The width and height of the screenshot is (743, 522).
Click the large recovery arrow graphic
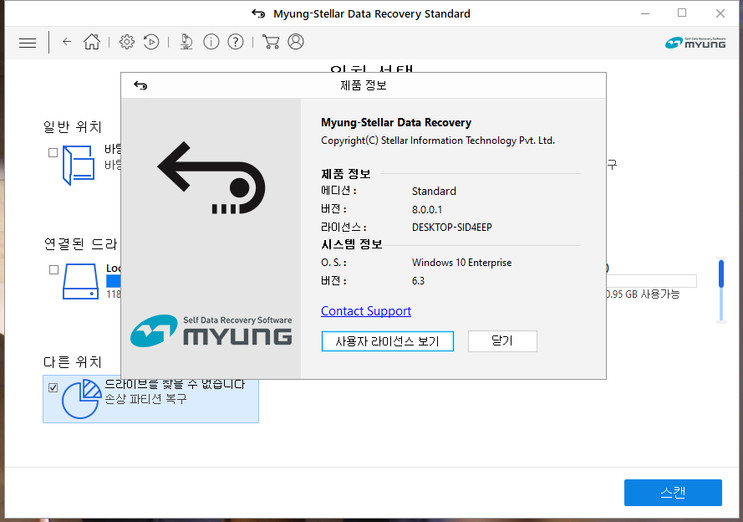click(211, 178)
